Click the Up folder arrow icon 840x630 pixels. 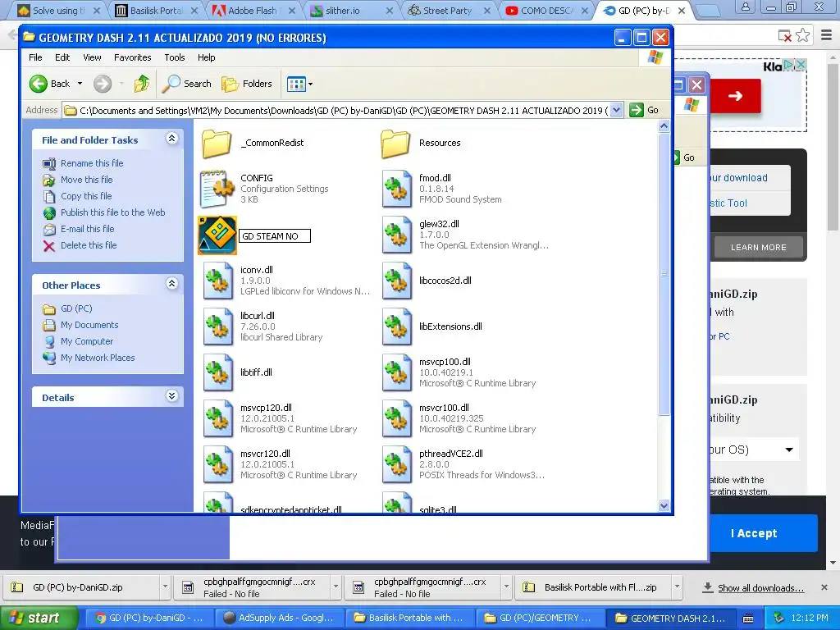tap(142, 84)
